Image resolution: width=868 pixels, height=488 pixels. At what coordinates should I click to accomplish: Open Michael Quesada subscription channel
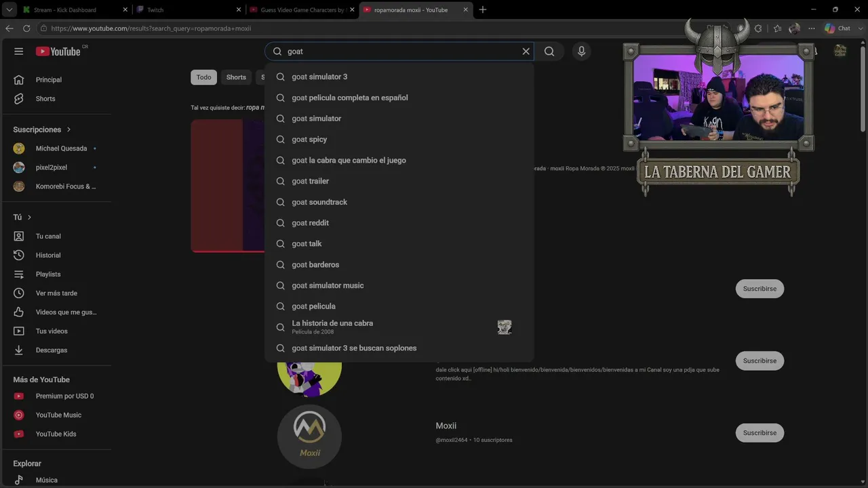pyautogui.click(x=57, y=148)
